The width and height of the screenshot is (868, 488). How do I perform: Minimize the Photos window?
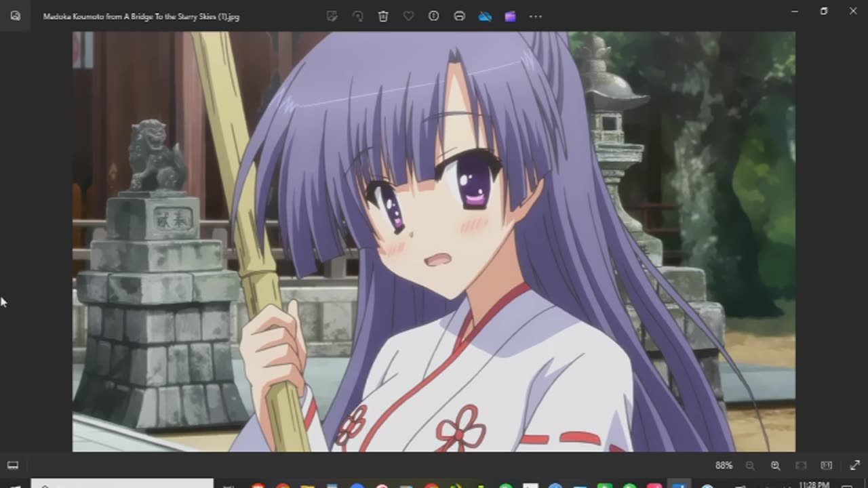click(795, 11)
